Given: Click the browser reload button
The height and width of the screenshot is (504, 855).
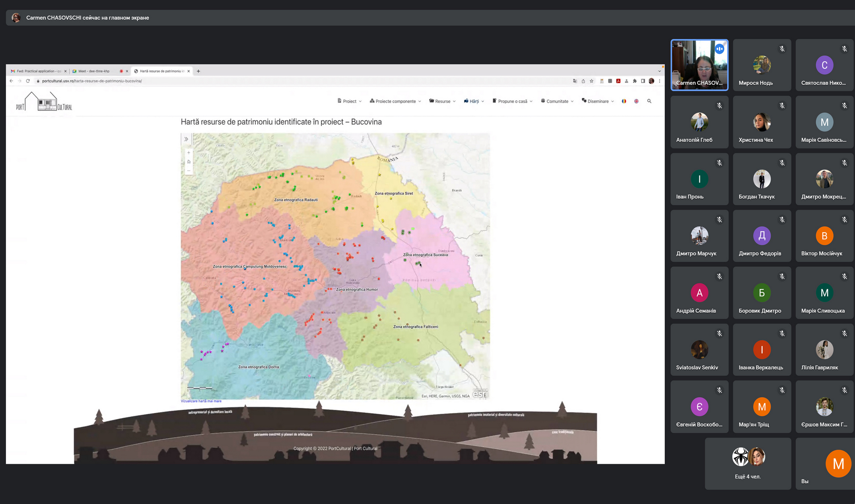Looking at the screenshot, I should click(28, 81).
